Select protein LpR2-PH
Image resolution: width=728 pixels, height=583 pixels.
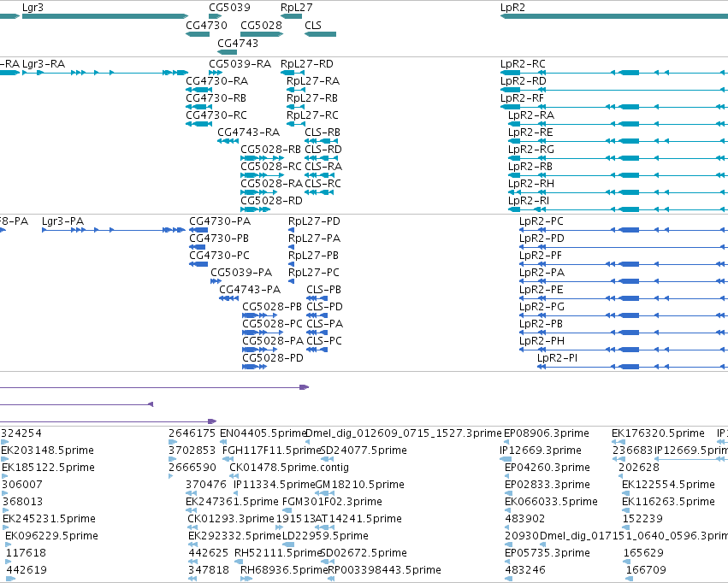pos(542,341)
